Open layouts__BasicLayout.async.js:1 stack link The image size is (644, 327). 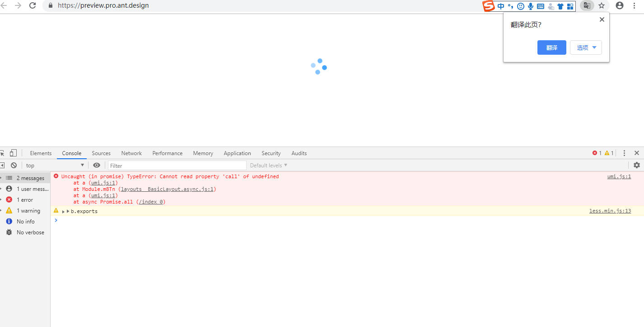[168, 189]
